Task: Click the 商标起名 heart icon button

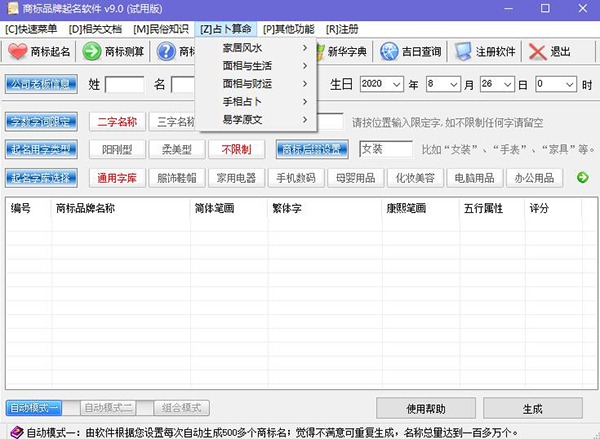Action: click(40, 52)
